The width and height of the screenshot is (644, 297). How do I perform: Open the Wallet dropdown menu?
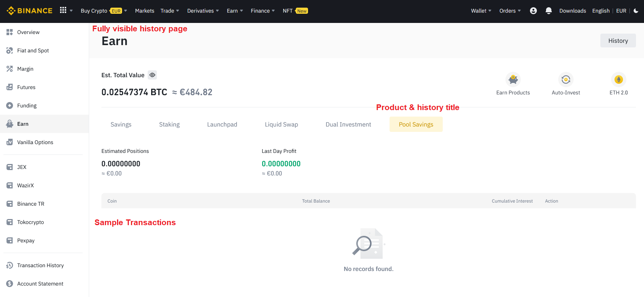(481, 11)
